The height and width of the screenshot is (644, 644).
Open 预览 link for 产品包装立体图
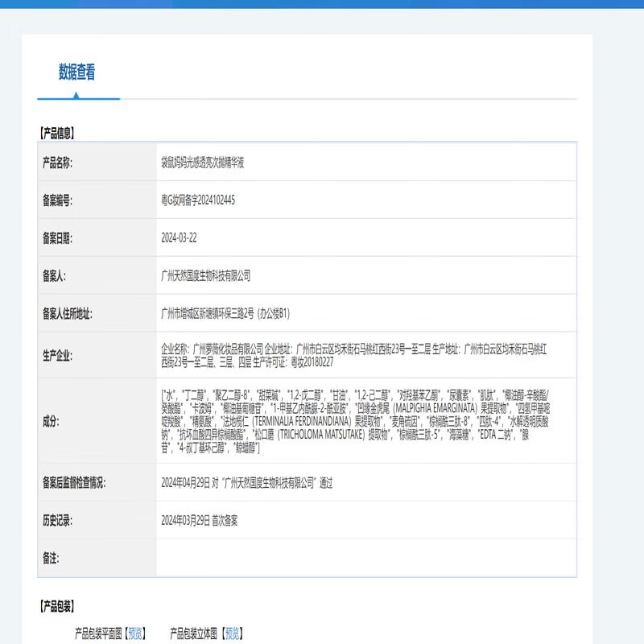pyautogui.click(x=231, y=634)
